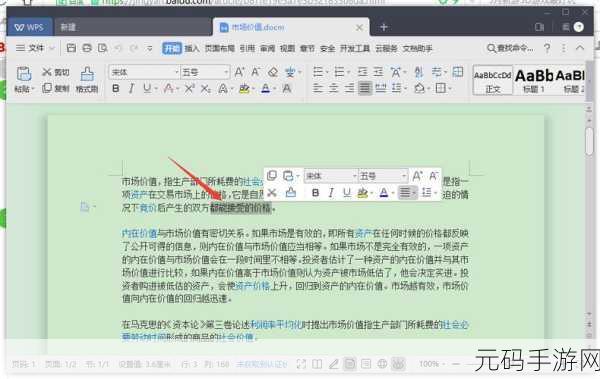Open print preview in the quick toolbar
This screenshot has height=379, width=600.
102,48
